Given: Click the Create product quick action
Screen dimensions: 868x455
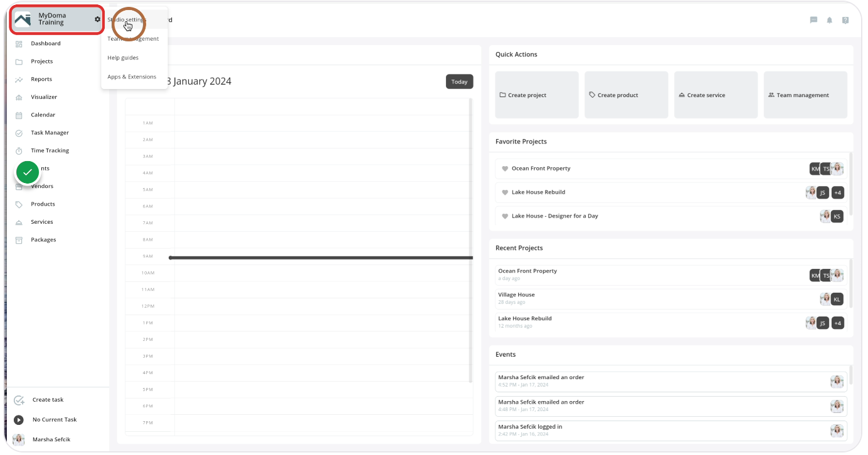Looking at the screenshot, I should coord(627,95).
